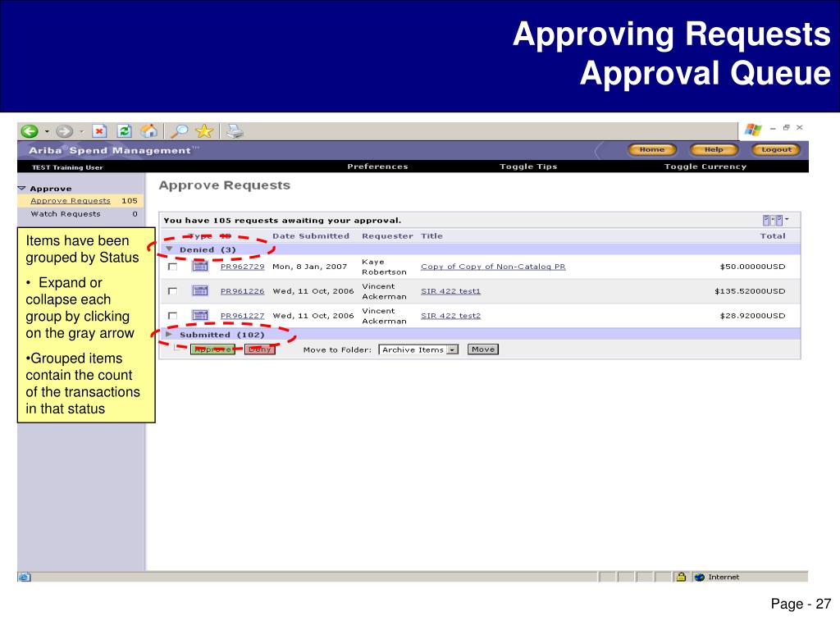Click the browser Back arrow icon
The width and height of the screenshot is (840, 630).
point(30,131)
